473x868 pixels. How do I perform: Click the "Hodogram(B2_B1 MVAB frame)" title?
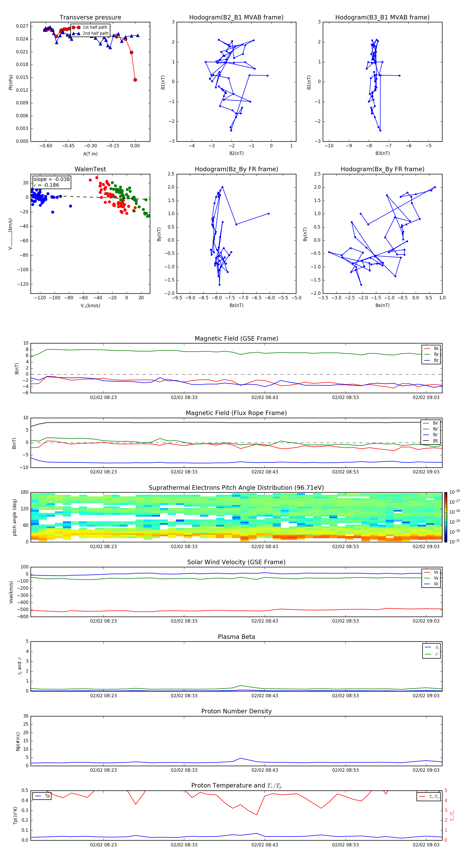pyautogui.click(x=236, y=18)
